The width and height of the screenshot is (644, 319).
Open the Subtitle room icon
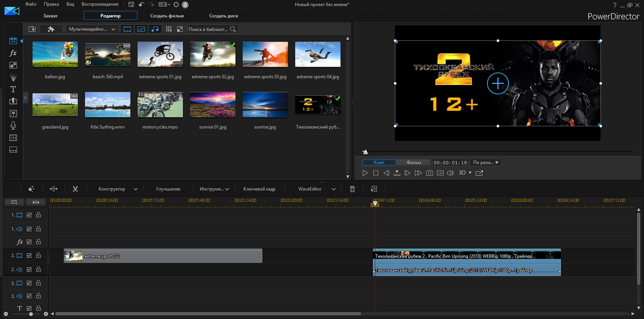[x=13, y=150]
